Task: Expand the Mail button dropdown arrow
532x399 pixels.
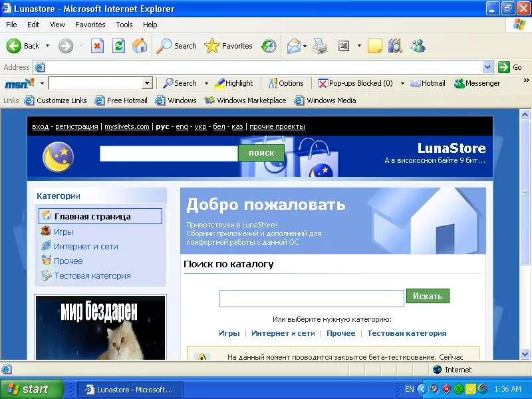Action: pos(305,46)
